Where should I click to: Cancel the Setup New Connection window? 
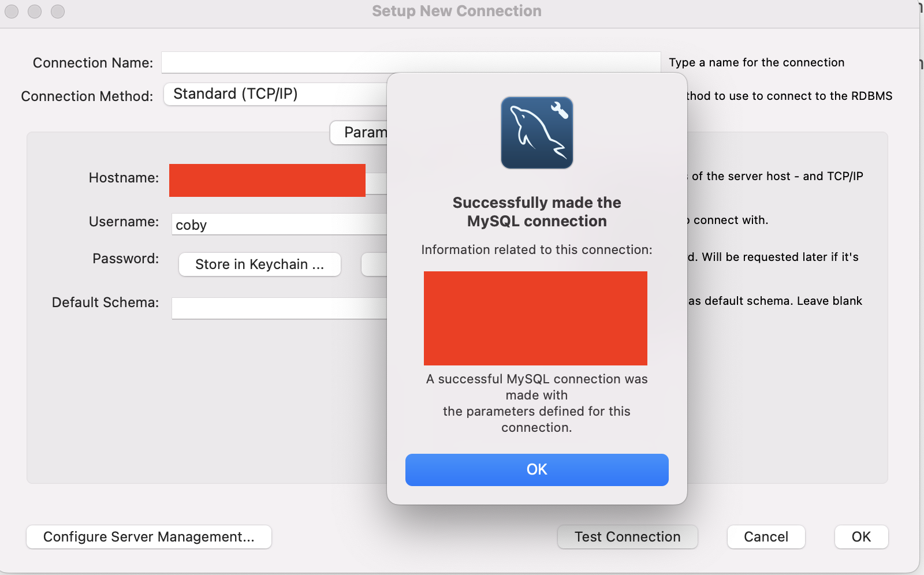coord(766,537)
